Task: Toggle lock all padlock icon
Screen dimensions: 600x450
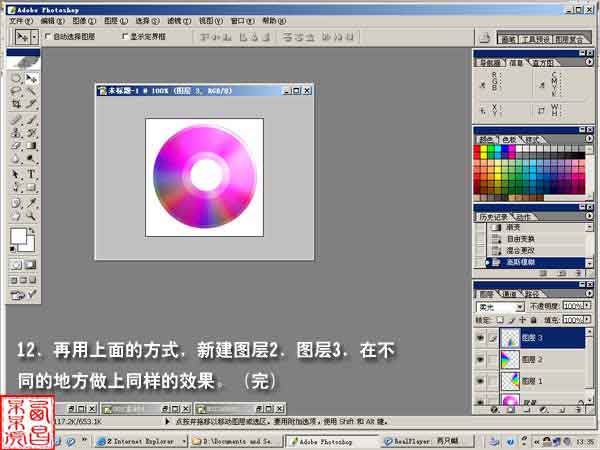Action: (533, 320)
